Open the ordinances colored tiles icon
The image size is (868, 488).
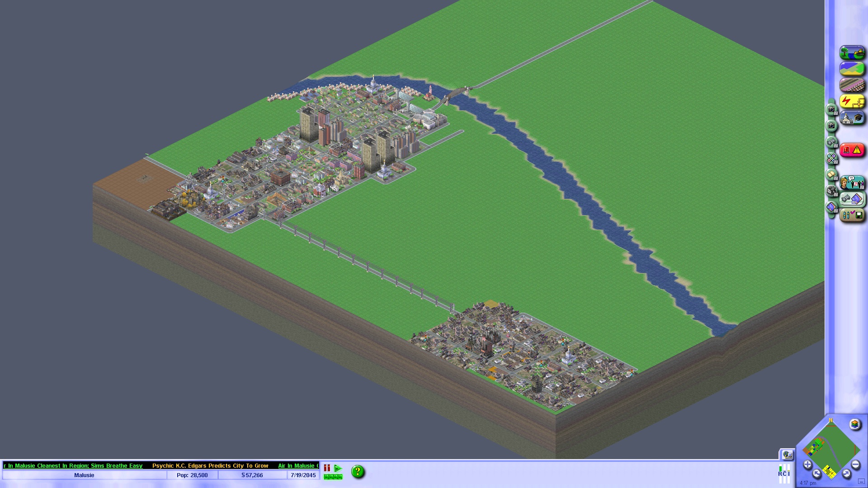point(831,159)
